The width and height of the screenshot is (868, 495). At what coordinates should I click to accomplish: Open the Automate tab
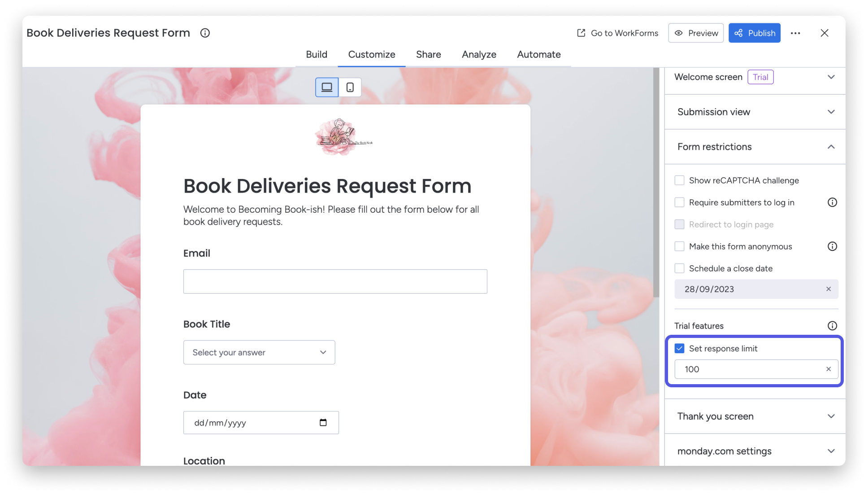click(x=538, y=54)
